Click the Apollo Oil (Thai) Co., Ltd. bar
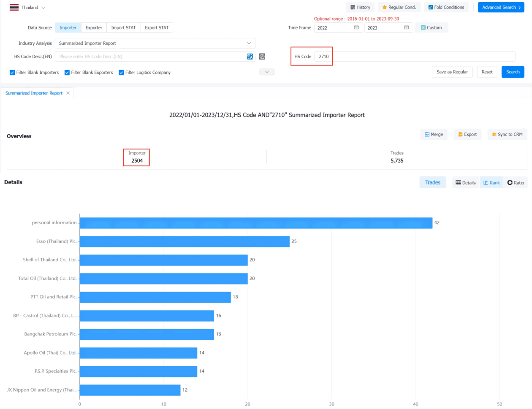Viewport: 532px width, 409px height. coord(138,353)
